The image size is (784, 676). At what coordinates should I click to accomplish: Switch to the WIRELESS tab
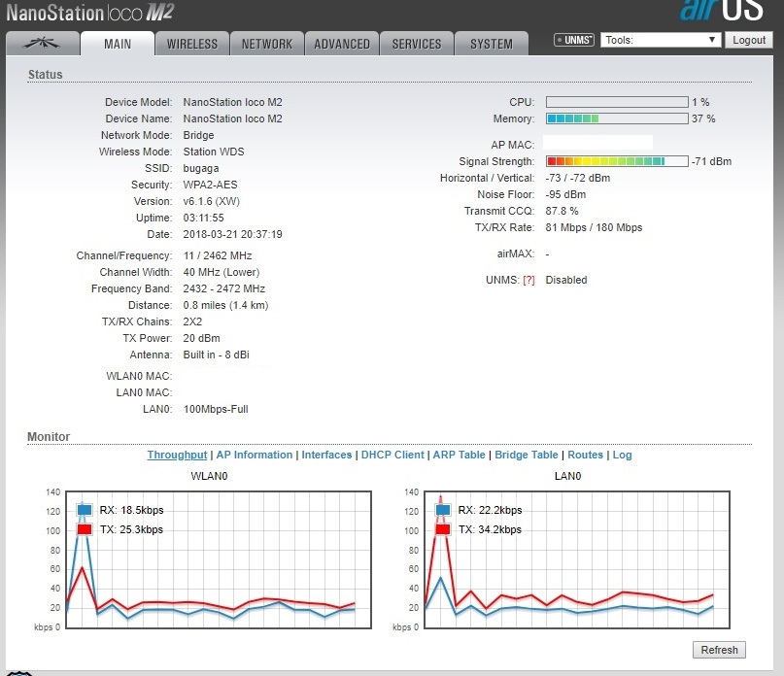192,44
